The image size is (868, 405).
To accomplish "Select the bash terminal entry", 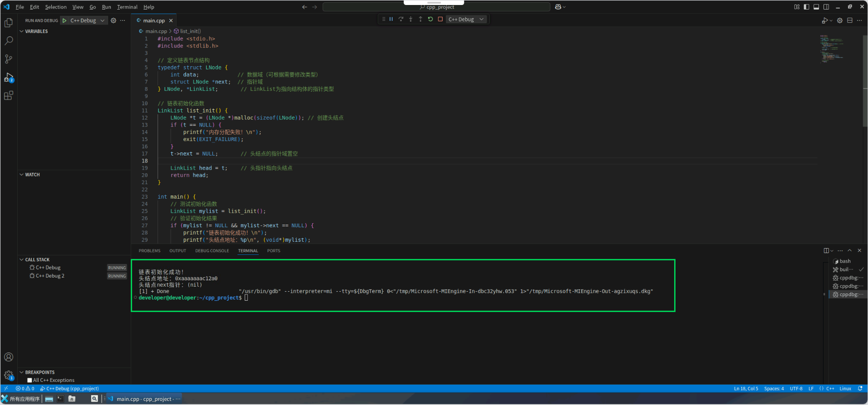I will coord(845,261).
